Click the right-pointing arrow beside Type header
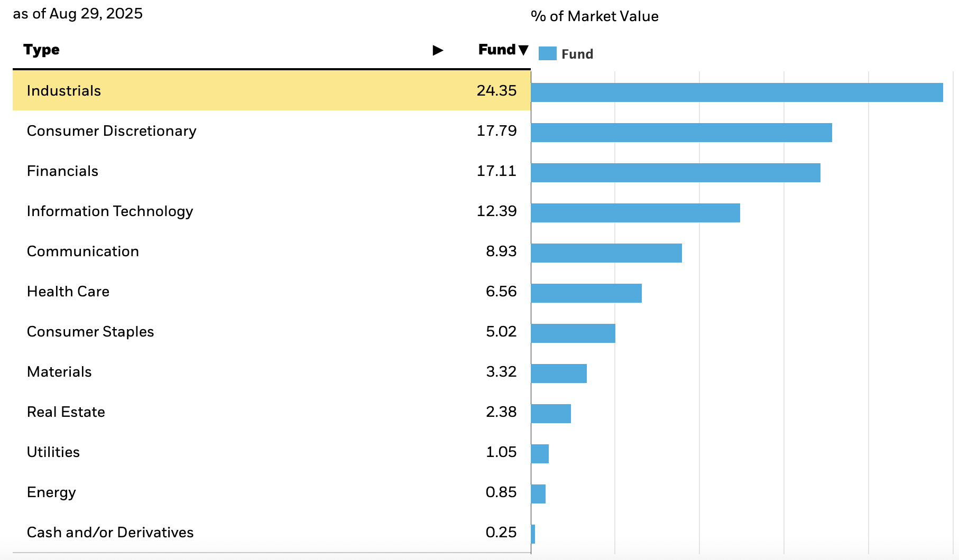Screen dimensions: 959x560 pyautogui.click(x=438, y=50)
